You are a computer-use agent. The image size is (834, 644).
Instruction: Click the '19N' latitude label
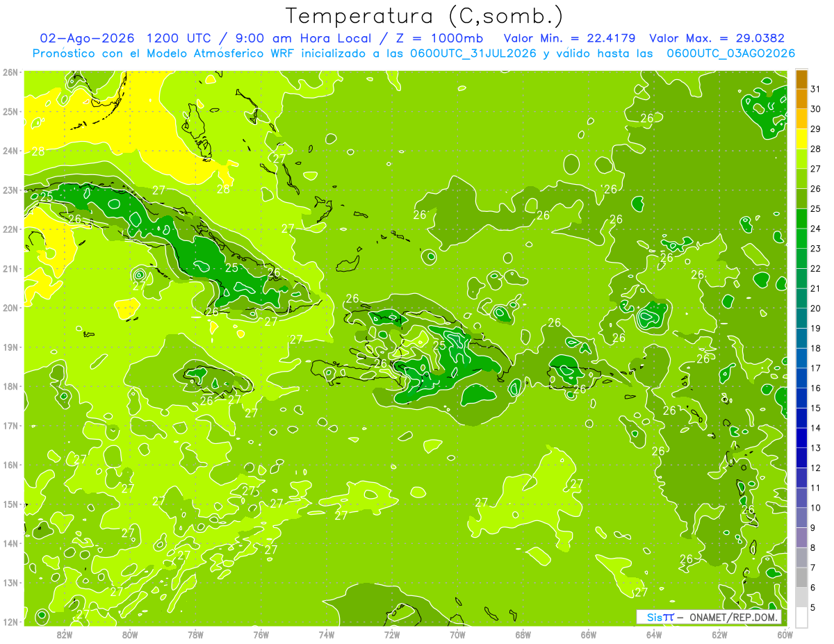10,347
